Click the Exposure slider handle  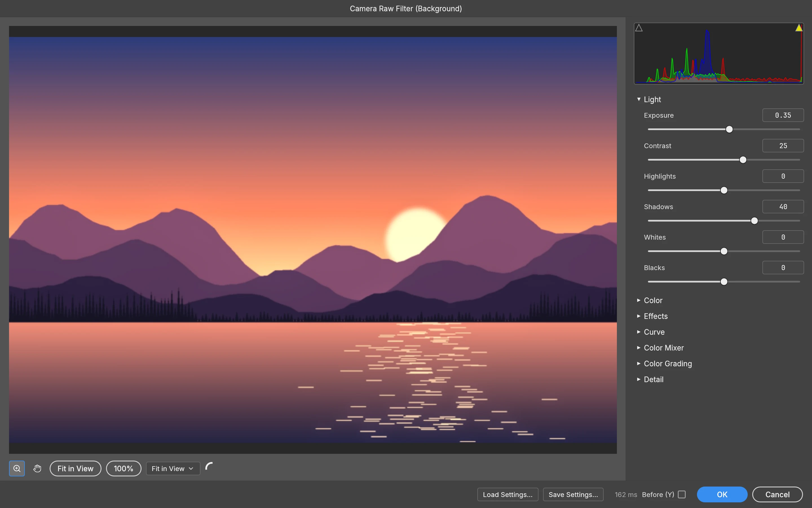(729, 129)
